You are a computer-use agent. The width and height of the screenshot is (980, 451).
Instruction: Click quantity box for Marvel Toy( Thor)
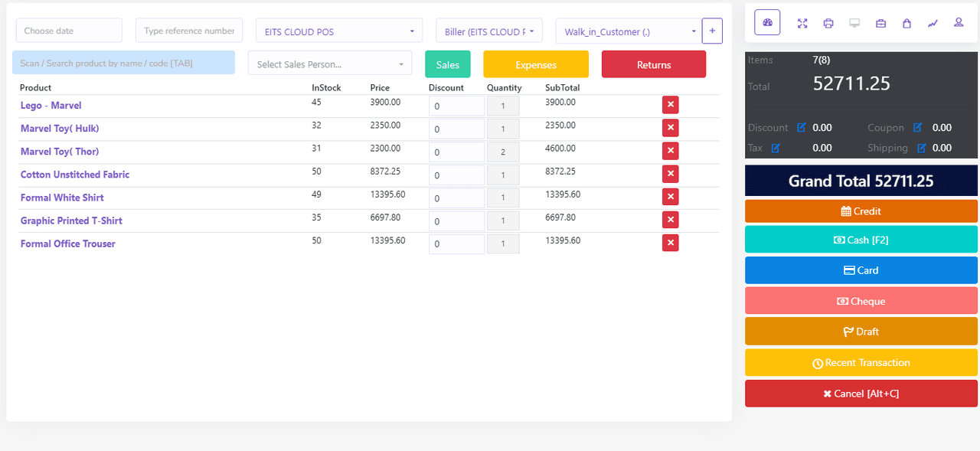coord(503,152)
